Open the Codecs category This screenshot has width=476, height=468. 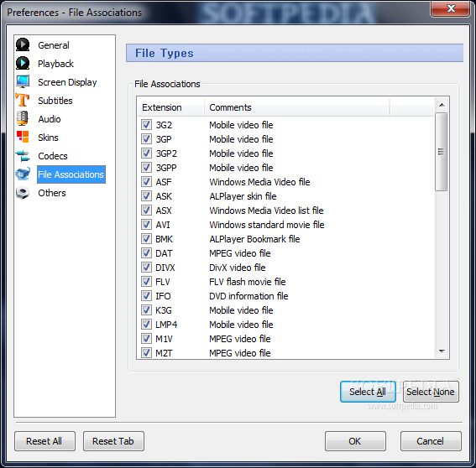(53, 156)
